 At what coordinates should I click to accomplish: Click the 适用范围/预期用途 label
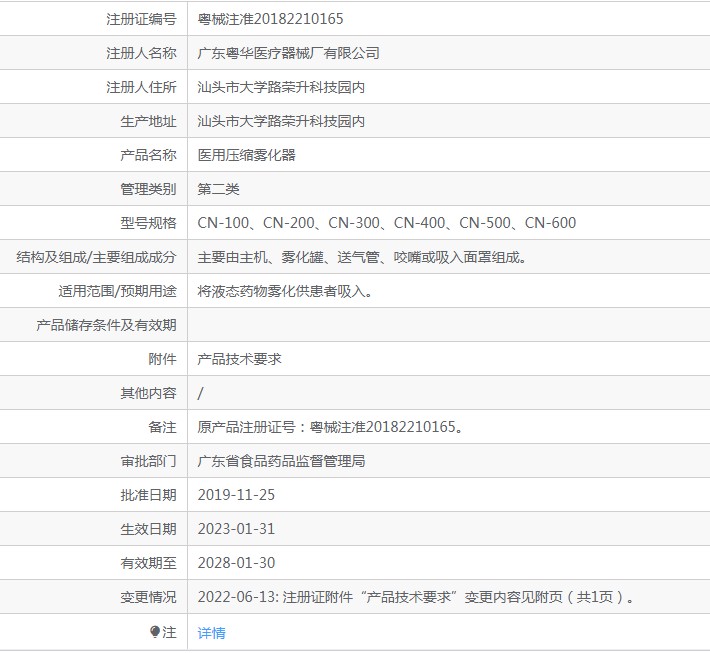point(117,291)
